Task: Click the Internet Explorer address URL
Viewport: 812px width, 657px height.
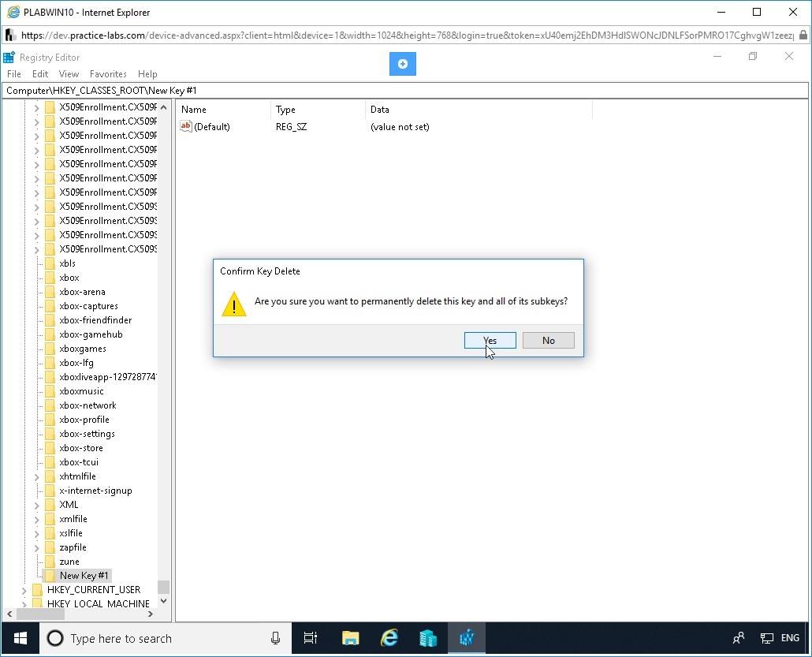Action: tap(407, 35)
